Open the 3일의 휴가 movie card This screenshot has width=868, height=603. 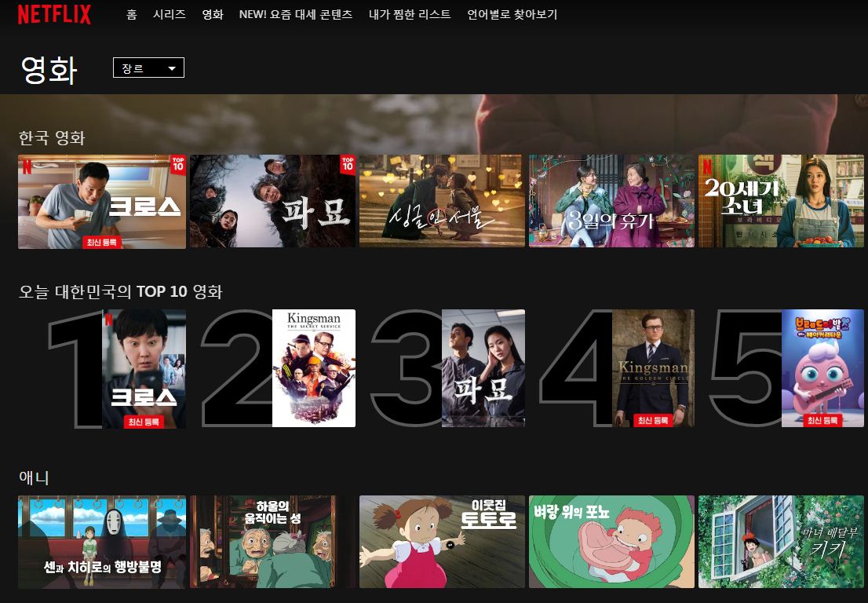(611, 201)
